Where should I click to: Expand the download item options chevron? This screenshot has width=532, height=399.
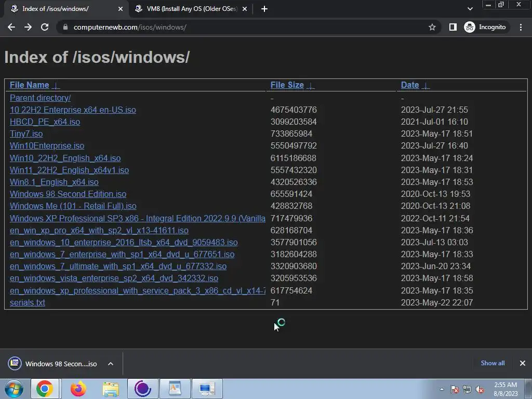point(111,364)
